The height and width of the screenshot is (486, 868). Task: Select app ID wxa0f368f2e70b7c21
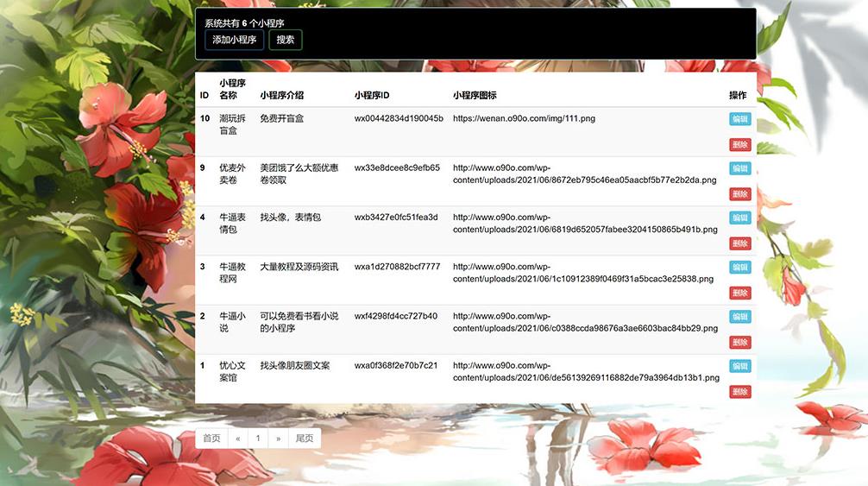click(396, 365)
